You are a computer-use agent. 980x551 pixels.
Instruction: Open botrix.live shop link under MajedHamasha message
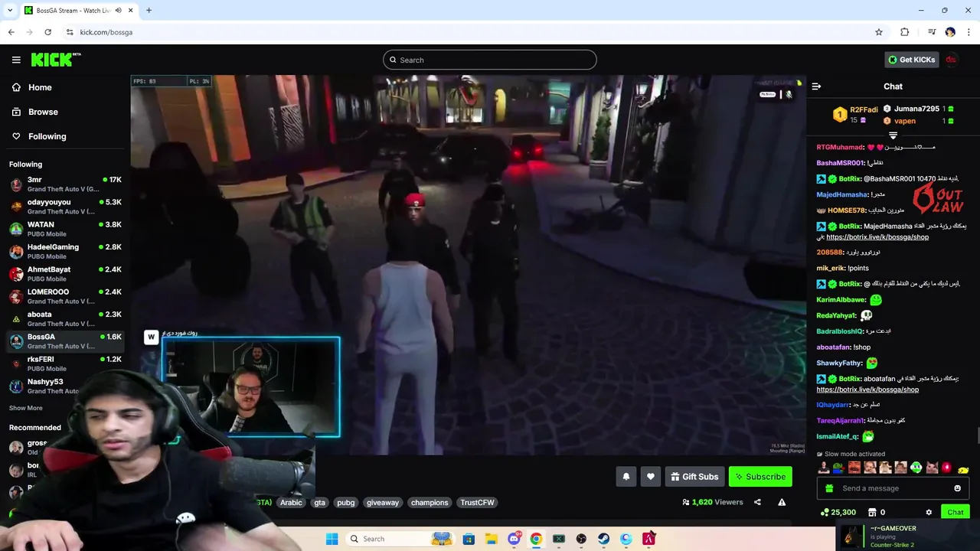(877, 237)
